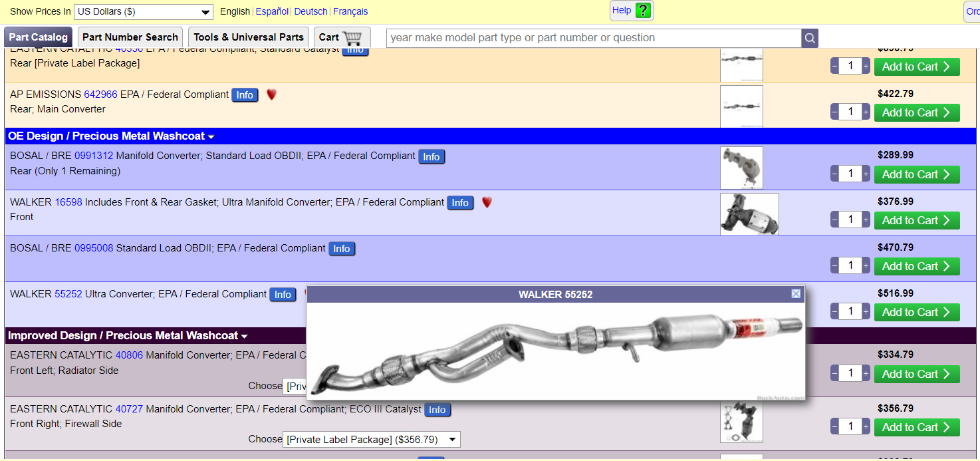Increase quantity for BOSAL 0995008

pos(866,265)
